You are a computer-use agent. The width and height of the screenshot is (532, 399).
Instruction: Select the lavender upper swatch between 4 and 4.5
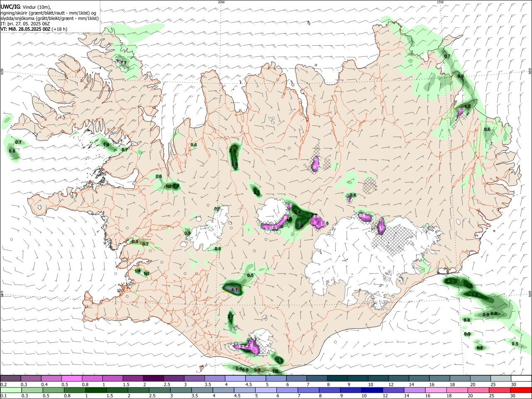(235, 379)
